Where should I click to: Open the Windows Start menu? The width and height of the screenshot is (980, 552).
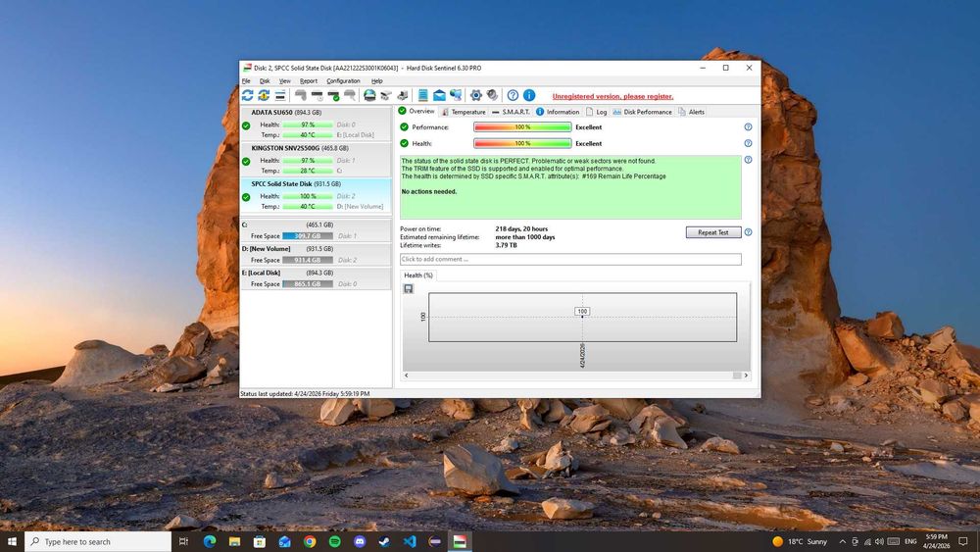[12, 541]
